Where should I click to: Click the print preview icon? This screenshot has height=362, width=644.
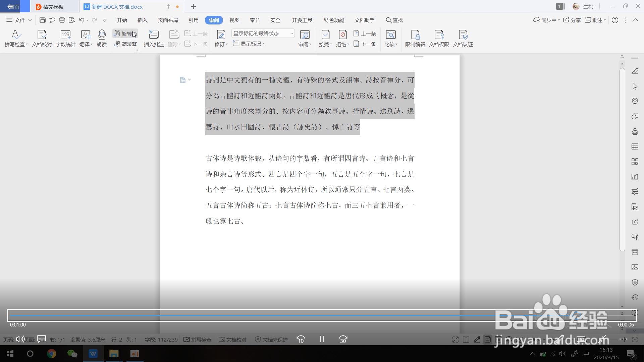(x=72, y=20)
